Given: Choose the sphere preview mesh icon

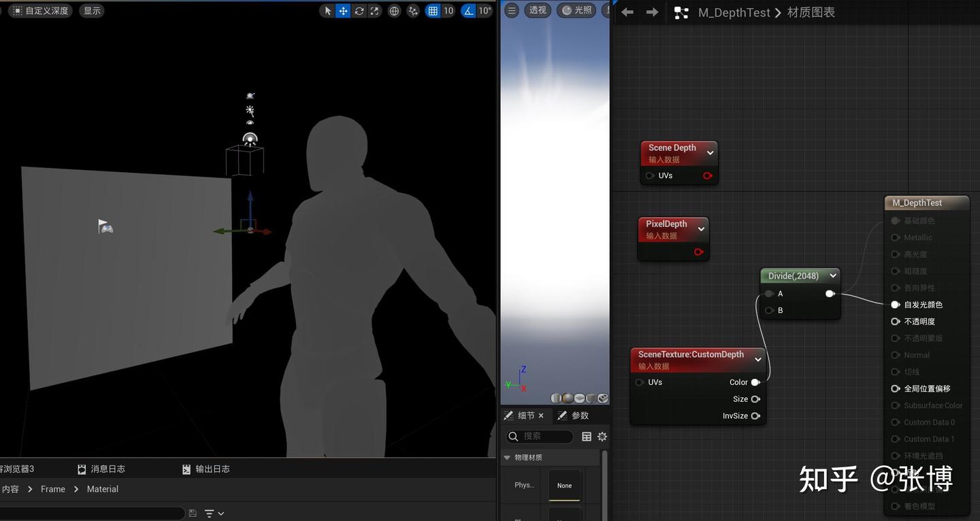Looking at the screenshot, I should (568, 399).
